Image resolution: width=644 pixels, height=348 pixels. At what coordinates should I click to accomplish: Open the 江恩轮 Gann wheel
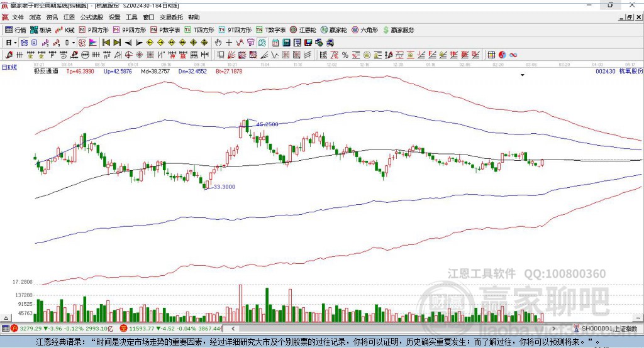tap(303, 30)
